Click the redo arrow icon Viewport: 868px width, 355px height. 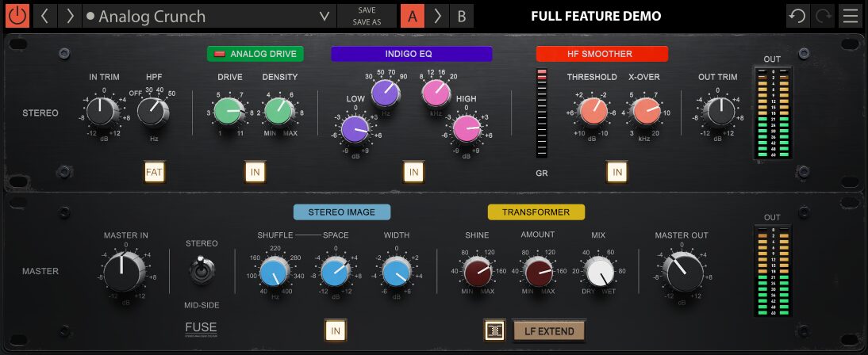[824, 16]
